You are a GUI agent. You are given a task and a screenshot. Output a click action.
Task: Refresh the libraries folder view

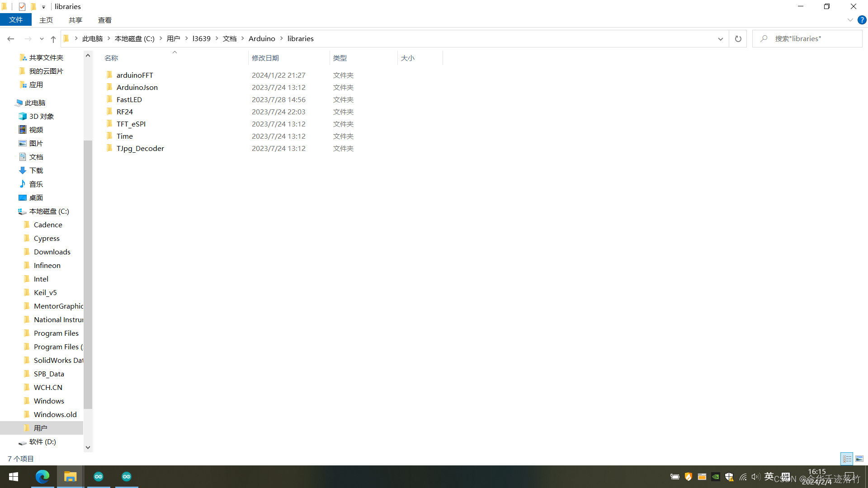pos(738,39)
